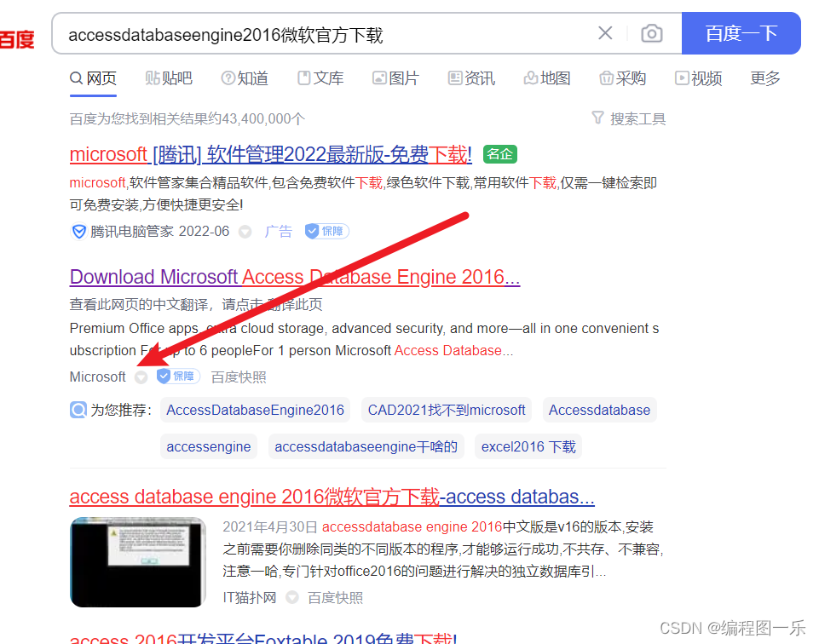Click the IT猫扑网 result thumbnail

coord(138,562)
